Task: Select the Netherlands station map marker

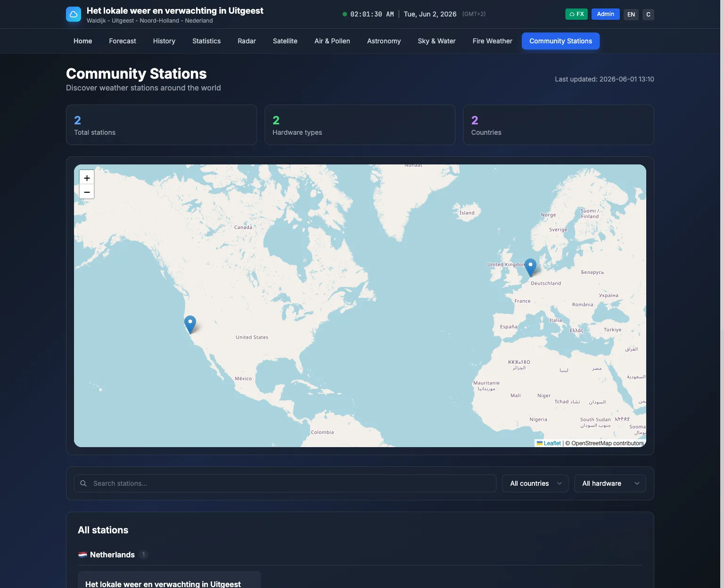Action: (x=530, y=267)
